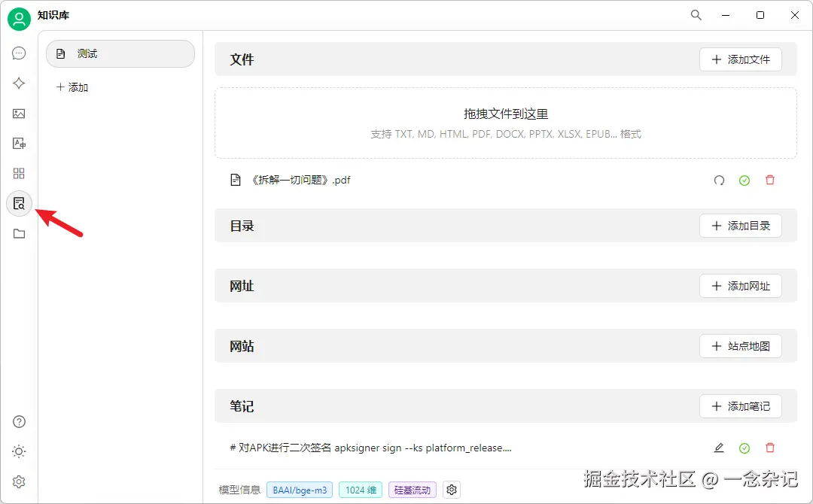
Task: Open the knowledge base sidebar icon
Action: pos(19,204)
